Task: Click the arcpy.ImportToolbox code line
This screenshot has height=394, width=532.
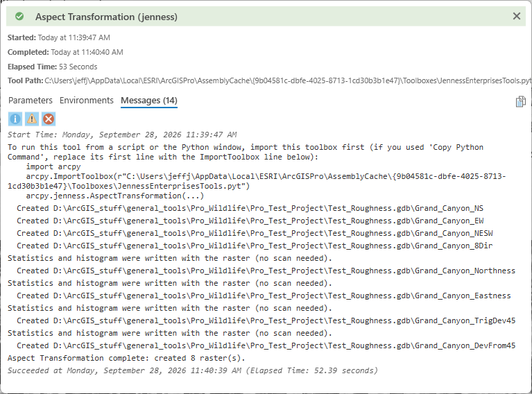Action: coord(257,181)
